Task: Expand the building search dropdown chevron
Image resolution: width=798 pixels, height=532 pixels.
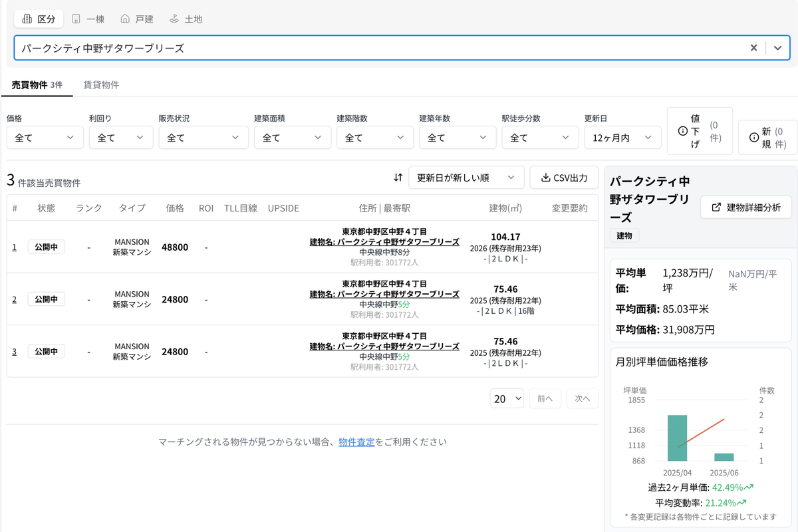Action: click(777, 48)
